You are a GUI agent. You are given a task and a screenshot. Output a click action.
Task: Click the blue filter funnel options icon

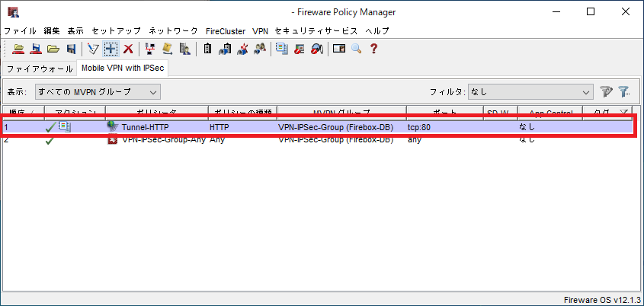pyautogui.click(x=624, y=92)
